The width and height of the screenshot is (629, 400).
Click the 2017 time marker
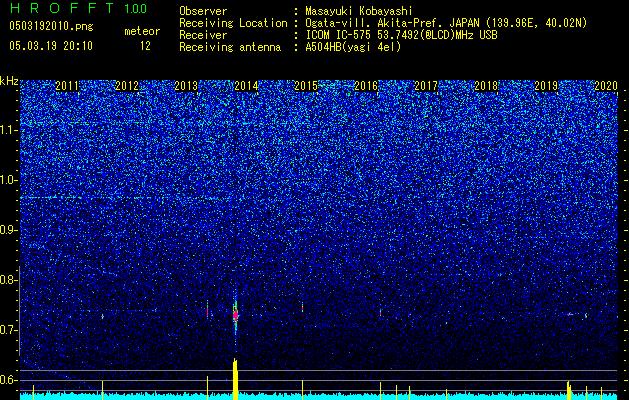[x=426, y=86]
